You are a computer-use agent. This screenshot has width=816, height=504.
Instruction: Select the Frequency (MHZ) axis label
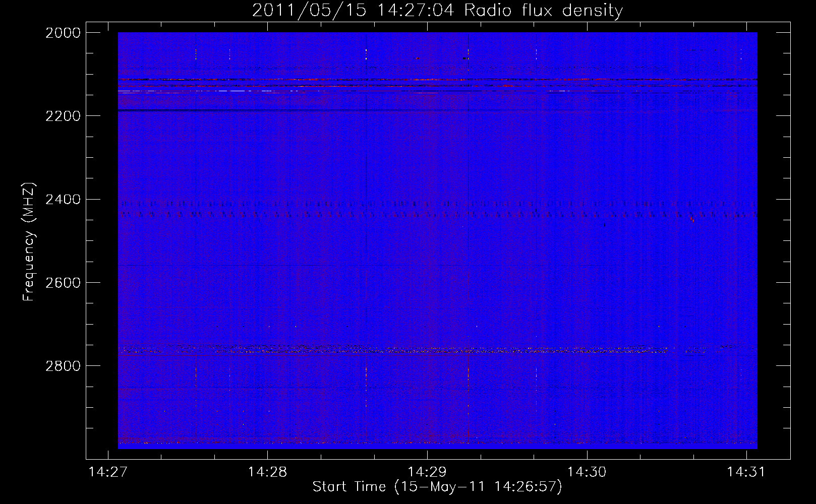(29, 242)
